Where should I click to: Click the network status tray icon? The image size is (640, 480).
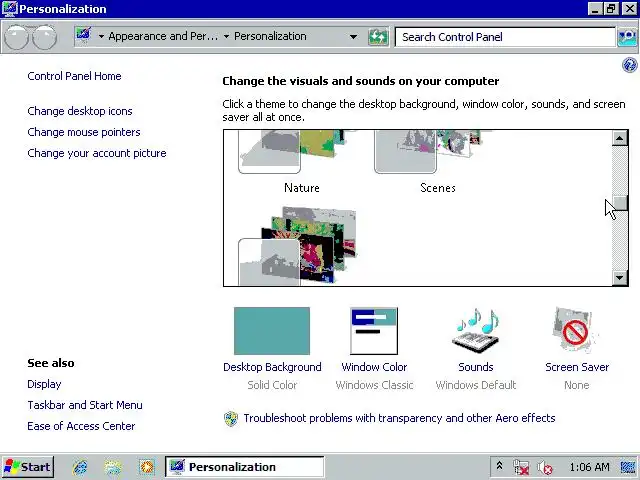click(x=521, y=467)
